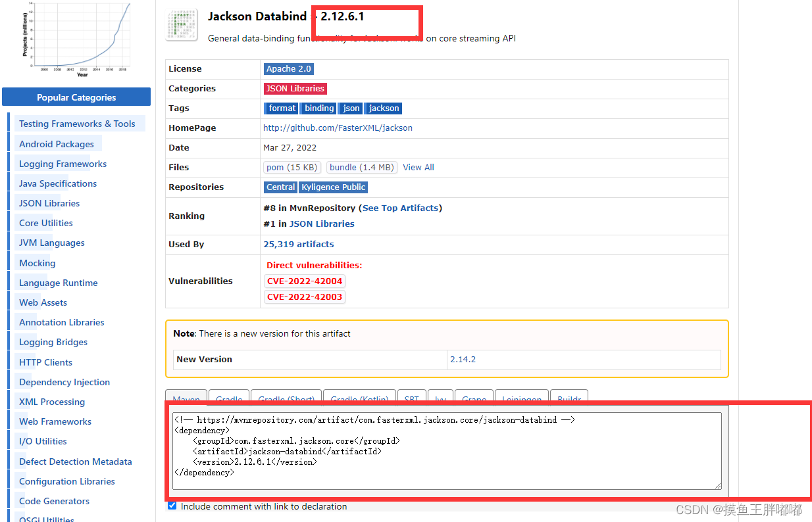The width and height of the screenshot is (812, 522).
Task: Open the projects growth chart thumbnail
Action: click(76, 39)
